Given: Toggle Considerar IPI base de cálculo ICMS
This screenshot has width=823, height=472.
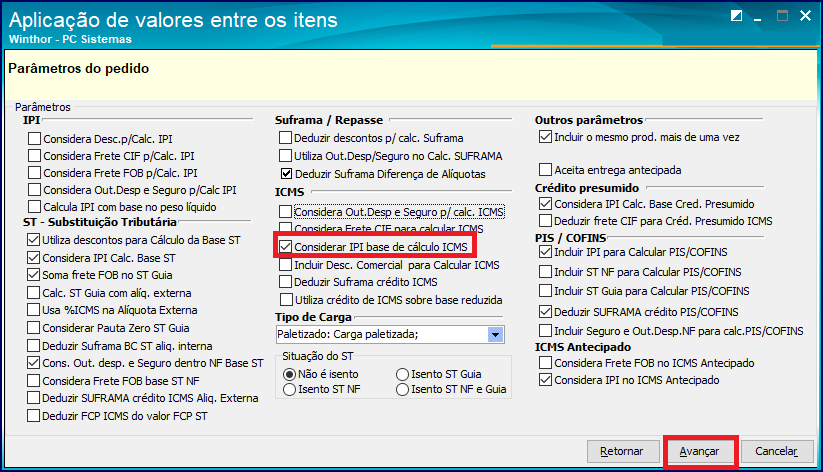Looking at the screenshot, I should [x=286, y=247].
